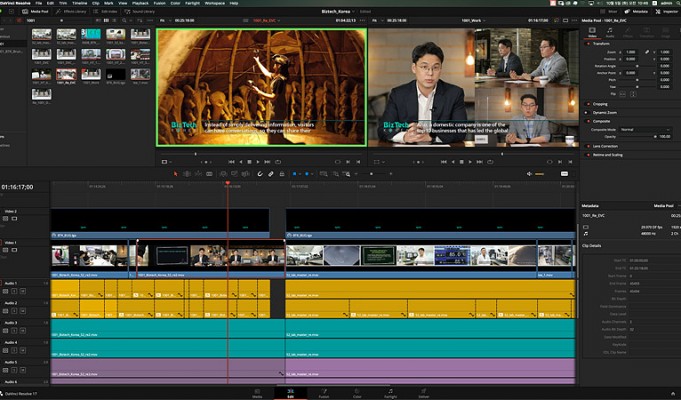Open the Effects Library panel

(x=71, y=11)
